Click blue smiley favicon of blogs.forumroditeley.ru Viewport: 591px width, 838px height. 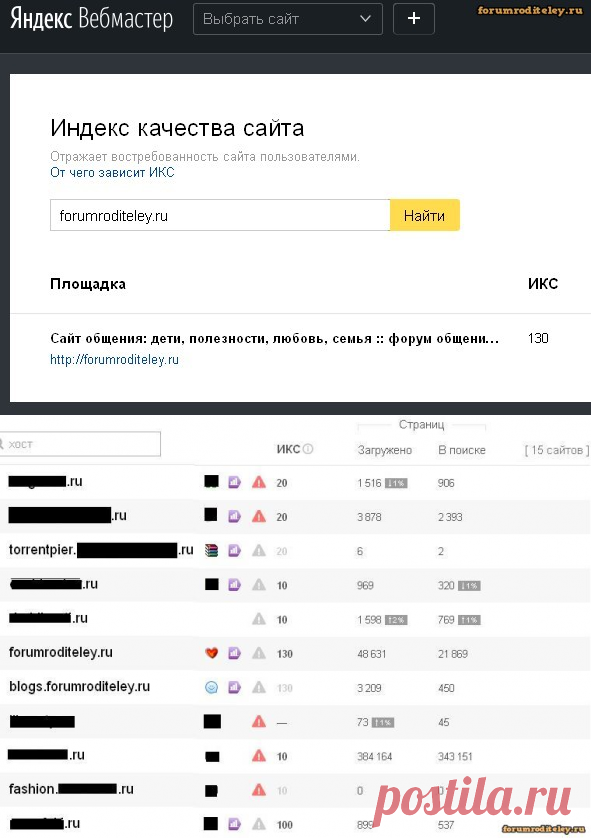(x=212, y=687)
